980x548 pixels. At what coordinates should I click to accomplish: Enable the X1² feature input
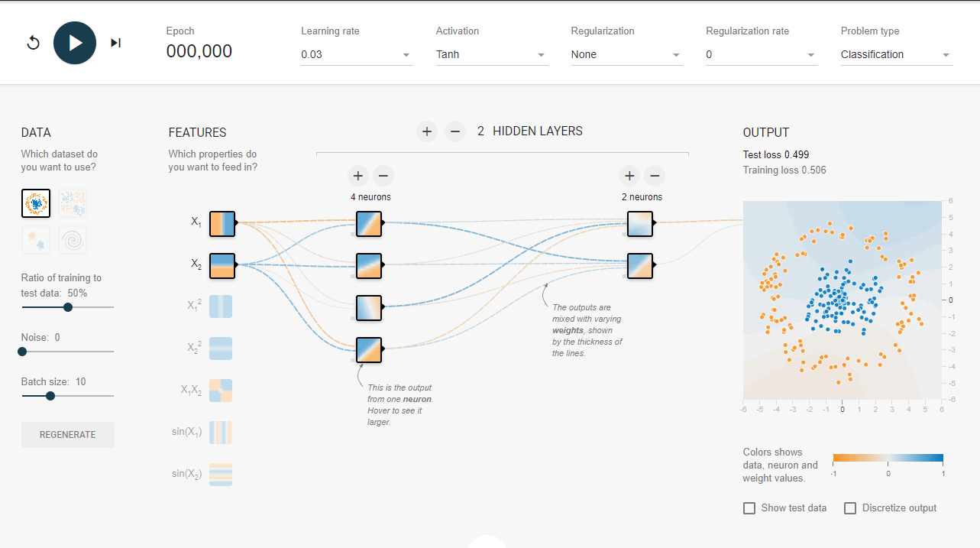pyautogui.click(x=220, y=306)
